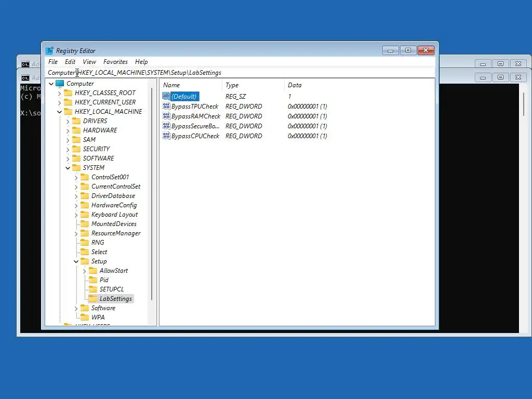The image size is (532, 399).
Task: Click the BypassSecureBo... DWORD icon
Action: pyautogui.click(x=166, y=126)
